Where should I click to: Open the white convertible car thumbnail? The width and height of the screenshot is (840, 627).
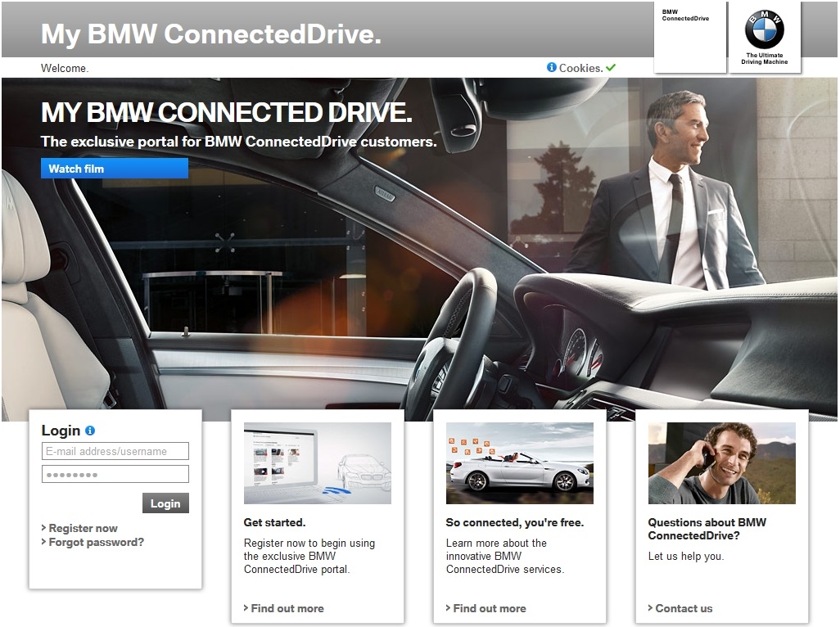tap(520, 463)
